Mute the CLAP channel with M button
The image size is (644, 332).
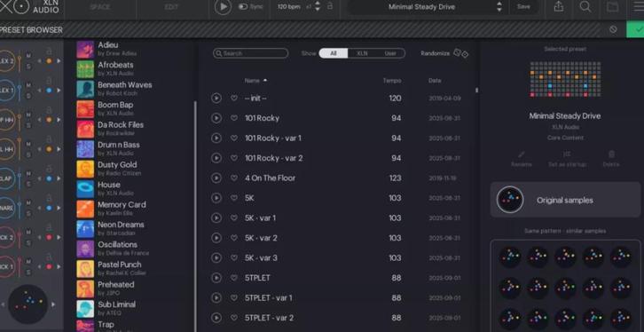pos(28,173)
